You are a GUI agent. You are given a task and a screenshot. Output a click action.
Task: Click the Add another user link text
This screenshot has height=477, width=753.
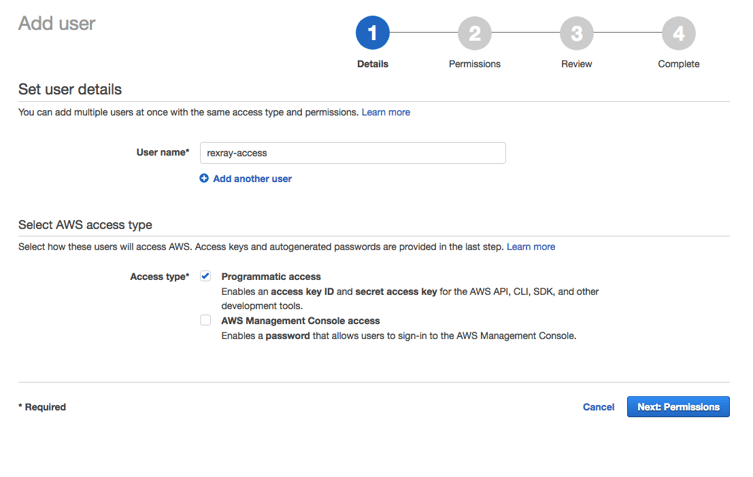coord(252,179)
